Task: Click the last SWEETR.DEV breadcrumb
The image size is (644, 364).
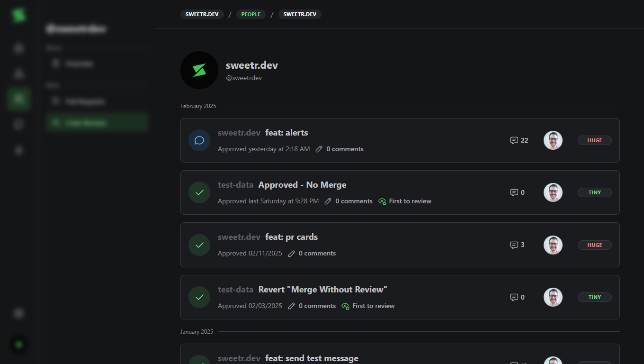Action: (300, 14)
